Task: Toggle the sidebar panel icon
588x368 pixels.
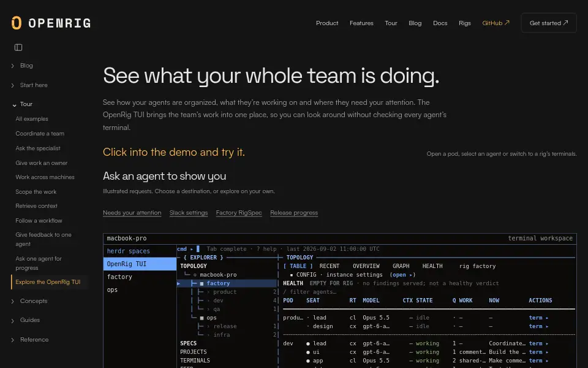Action: [x=18, y=47]
